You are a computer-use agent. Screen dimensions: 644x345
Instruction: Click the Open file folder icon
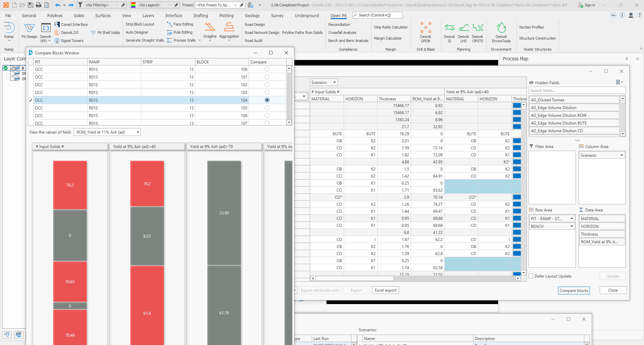22,5
